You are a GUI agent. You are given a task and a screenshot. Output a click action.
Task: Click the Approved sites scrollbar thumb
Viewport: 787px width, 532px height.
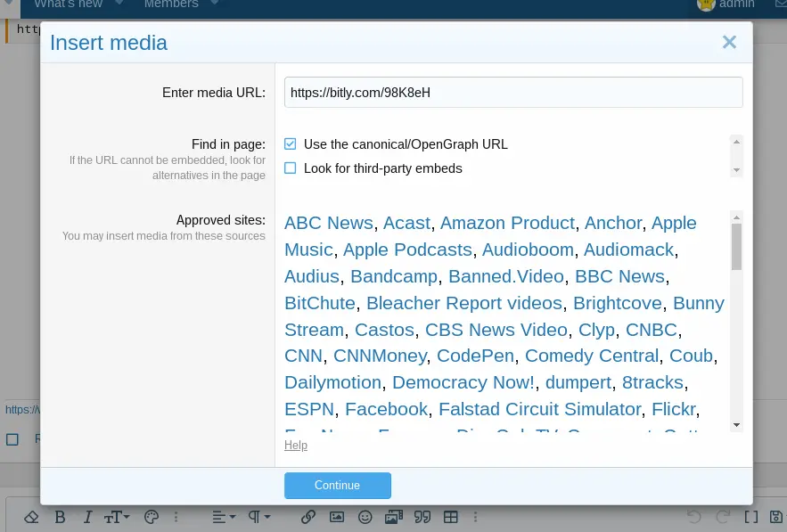pyautogui.click(x=736, y=247)
